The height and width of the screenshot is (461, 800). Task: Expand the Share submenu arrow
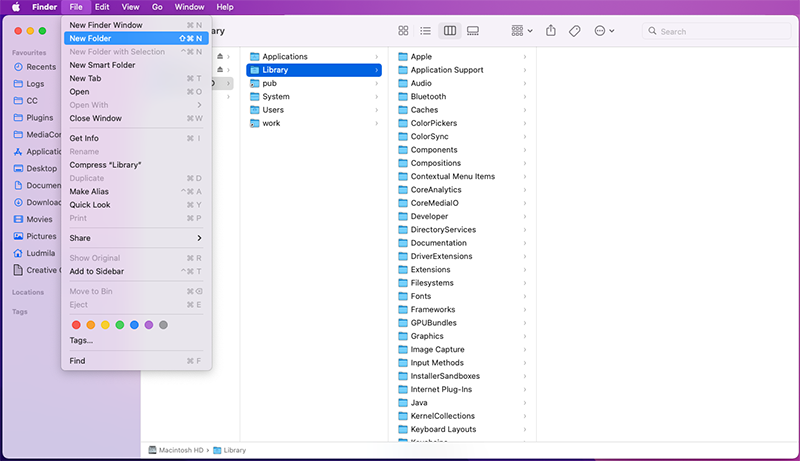(x=199, y=238)
